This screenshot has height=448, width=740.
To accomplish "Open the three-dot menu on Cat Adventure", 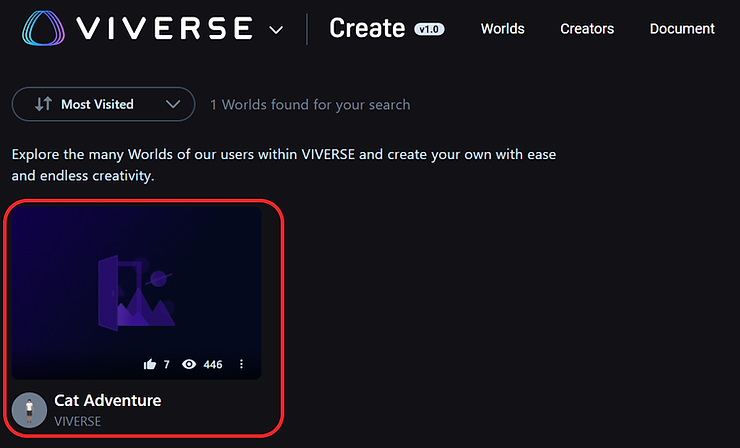I will pos(241,364).
